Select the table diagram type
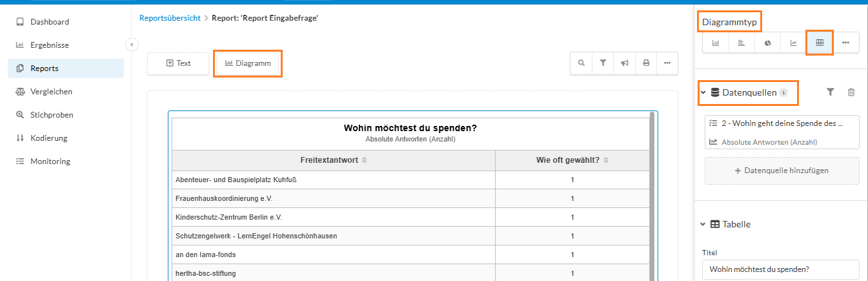868x281 pixels. coord(820,43)
